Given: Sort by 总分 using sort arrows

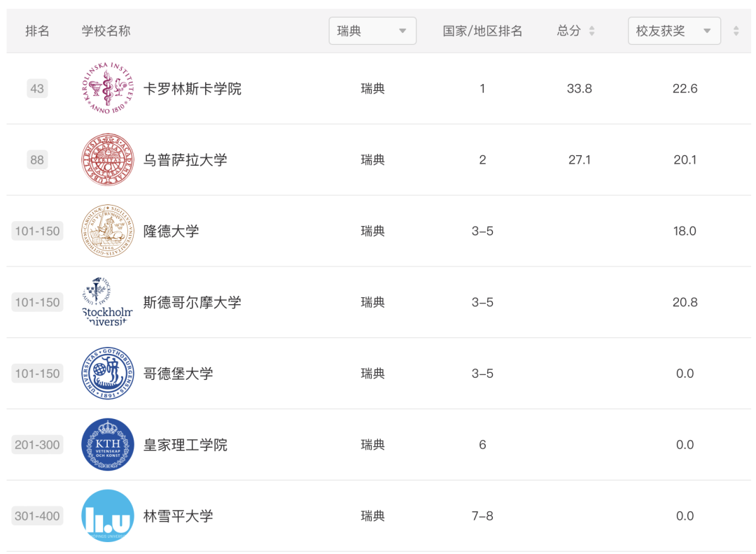Looking at the screenshot, I should [x=591, y=31].
